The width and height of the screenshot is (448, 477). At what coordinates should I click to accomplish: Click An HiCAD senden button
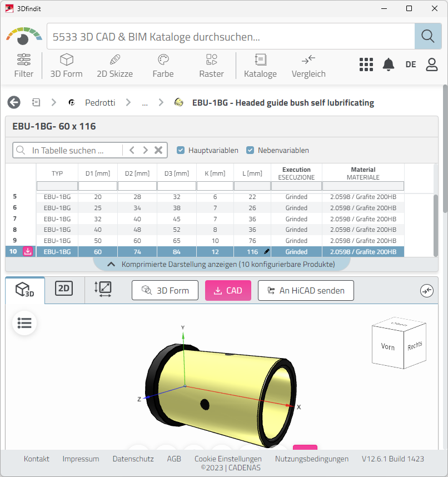tap(306, 291)
